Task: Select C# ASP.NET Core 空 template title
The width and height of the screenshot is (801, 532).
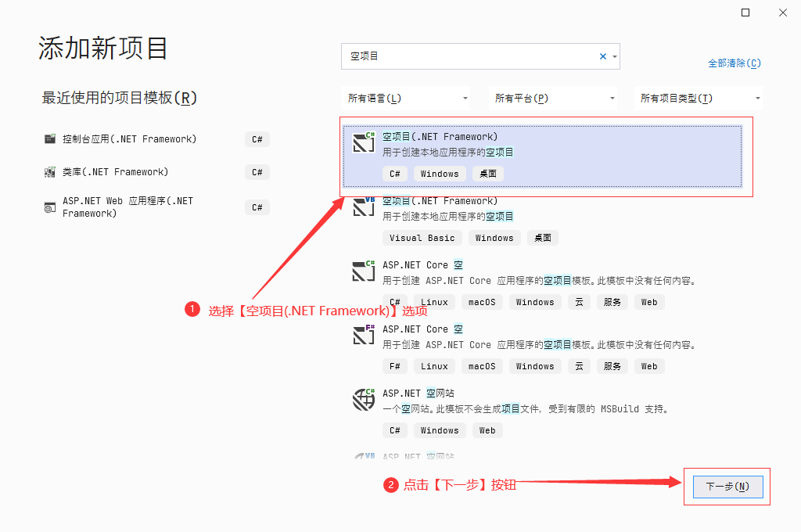Action: [x=422, y=264]
